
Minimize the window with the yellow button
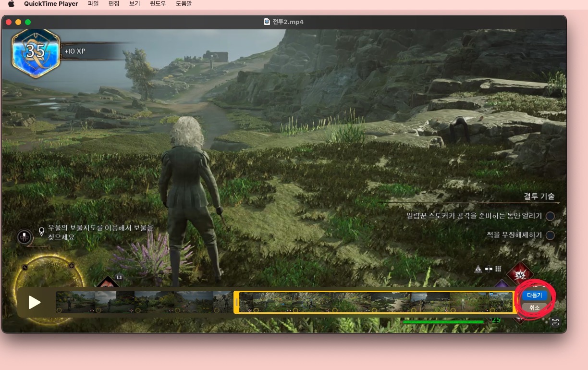click(18, 22)
